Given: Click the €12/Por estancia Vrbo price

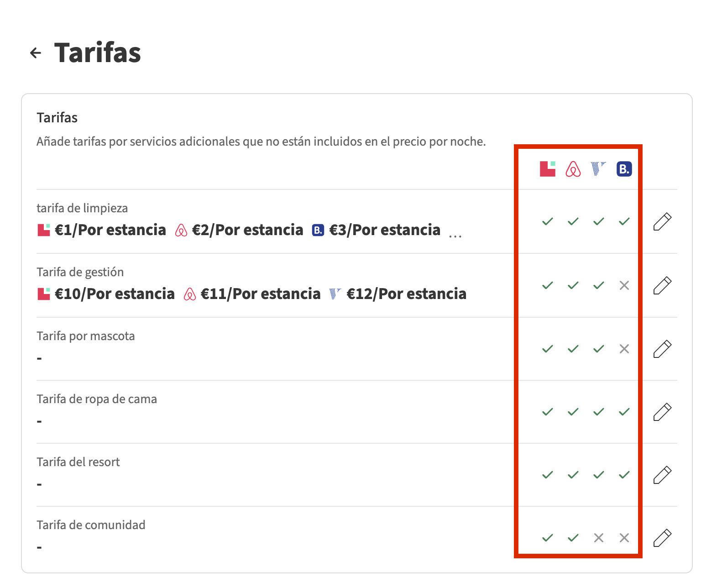Looking at the screenshot, I should tap(406, 294).
